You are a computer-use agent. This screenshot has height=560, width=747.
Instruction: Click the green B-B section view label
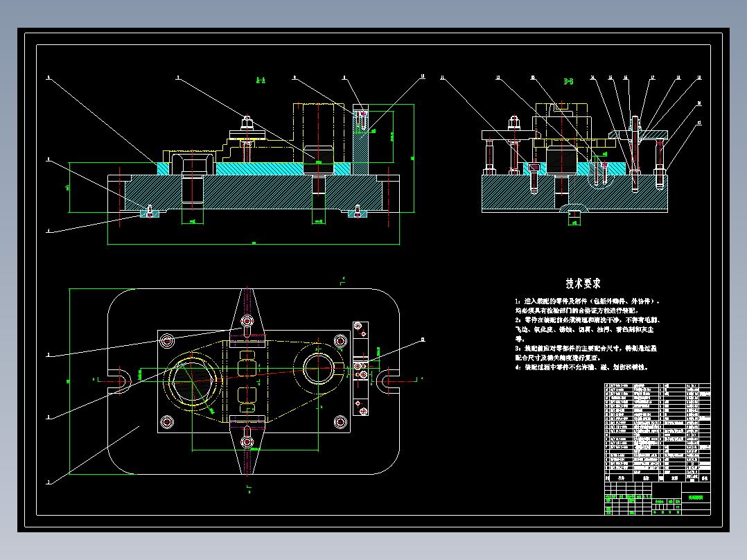point(568,82)
